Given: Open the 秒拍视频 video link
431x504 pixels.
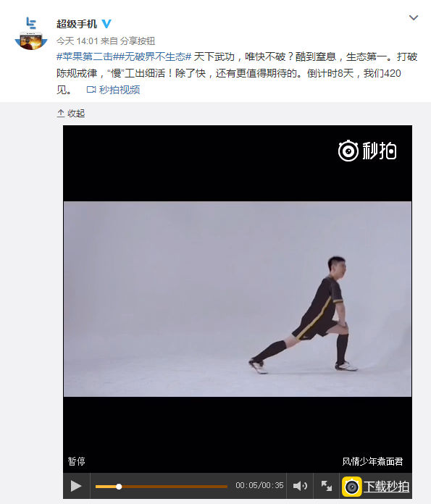Looking at the screenshot, I should (120, 90).
